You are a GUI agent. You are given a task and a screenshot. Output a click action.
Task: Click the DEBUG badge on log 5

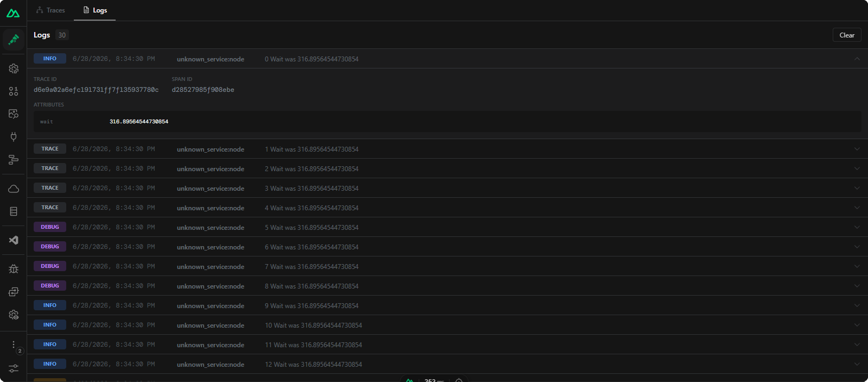pyautogui.click(x=50, y=227)
